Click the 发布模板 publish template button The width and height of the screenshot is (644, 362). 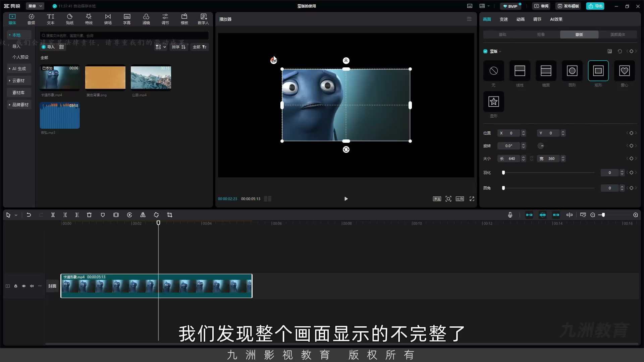coord(568,6)
